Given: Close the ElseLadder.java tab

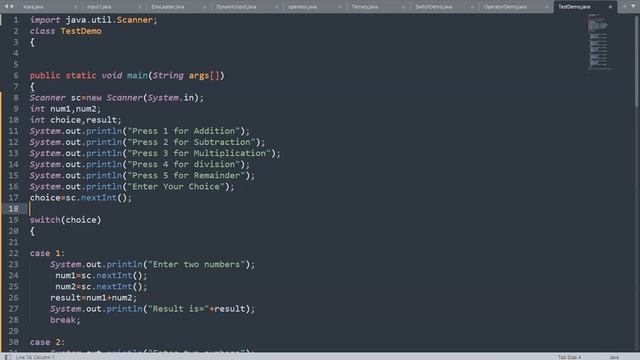Looking at the screenshot, I should click(204, 7).
